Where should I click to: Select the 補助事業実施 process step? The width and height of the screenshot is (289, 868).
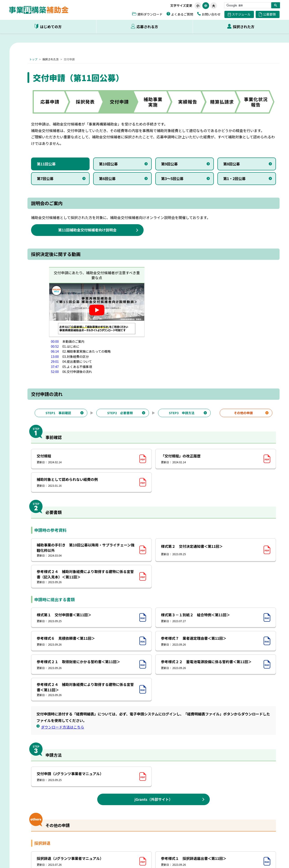click(153, 102)
